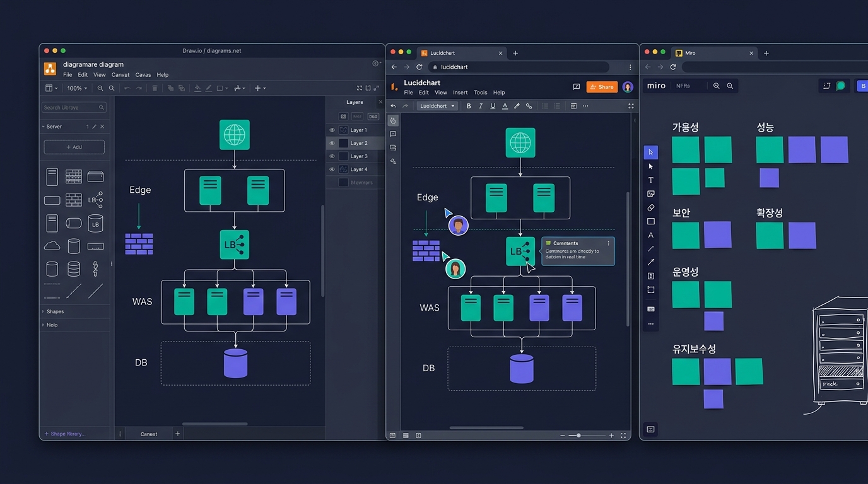Screen dimensions: 868x484
Task: Select Lucidchart hand pan tool
Action: (x=393, y=120)
